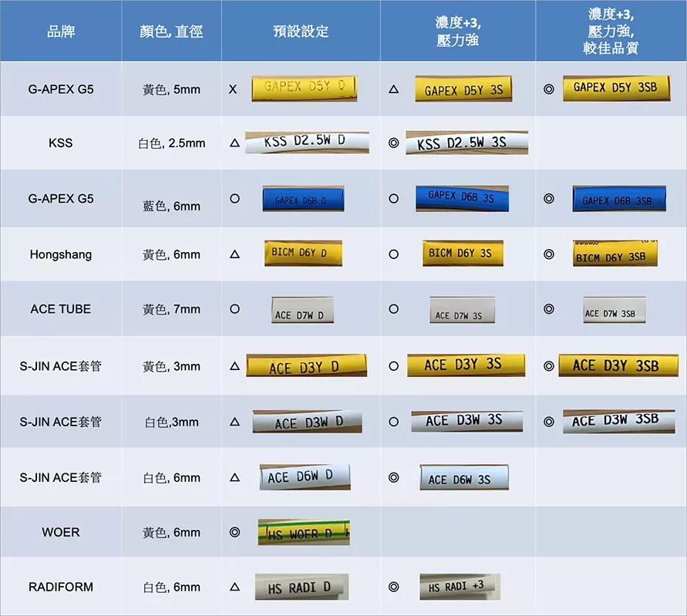This screenshot has width=687, height=616.
Task: Select the ACE D6W D sample image
Action: (x=305, y=476)
